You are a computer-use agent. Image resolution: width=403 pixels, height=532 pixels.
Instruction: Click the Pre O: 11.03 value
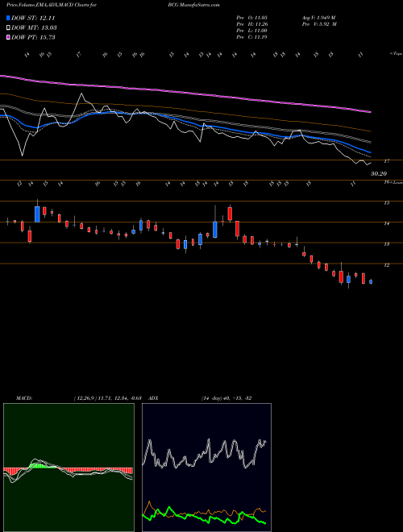click(x=252, y=18)
